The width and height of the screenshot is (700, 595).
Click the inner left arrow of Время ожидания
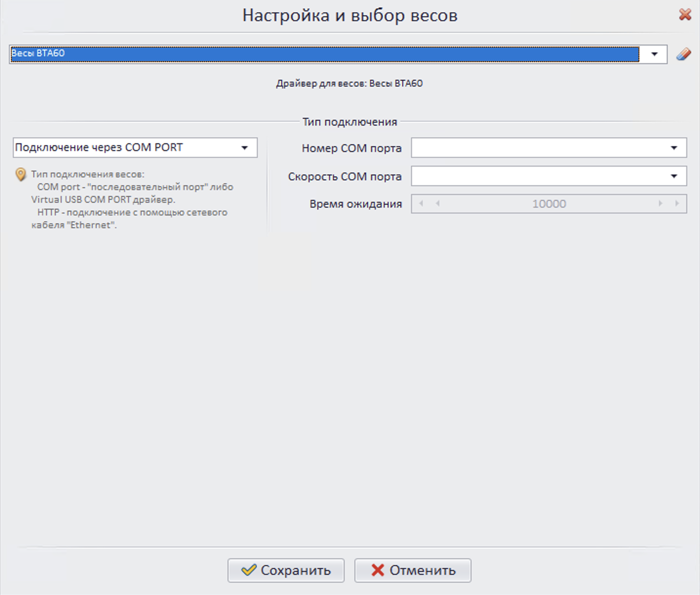pyautogui.click(x=438, y=204)
